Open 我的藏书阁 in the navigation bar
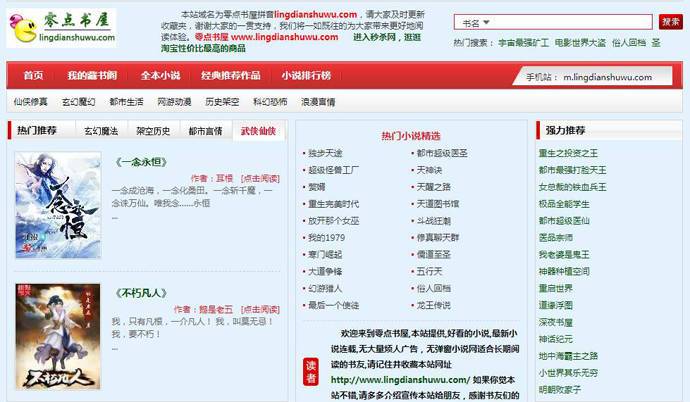This screenshot has width=690, height=402. pos(92,76)
